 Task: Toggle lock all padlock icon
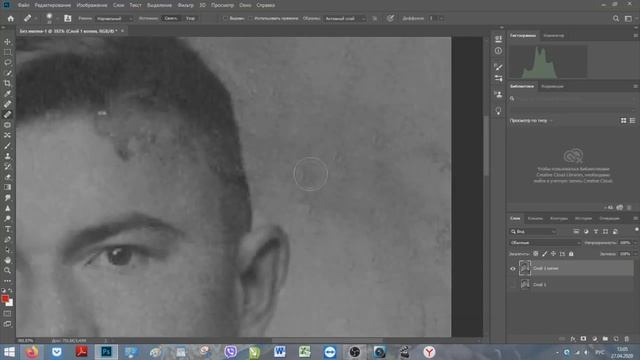pos(571,254)
